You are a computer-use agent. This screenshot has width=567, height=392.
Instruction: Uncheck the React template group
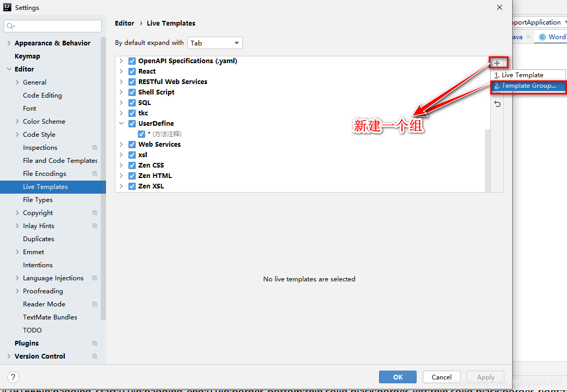(132, 72)
